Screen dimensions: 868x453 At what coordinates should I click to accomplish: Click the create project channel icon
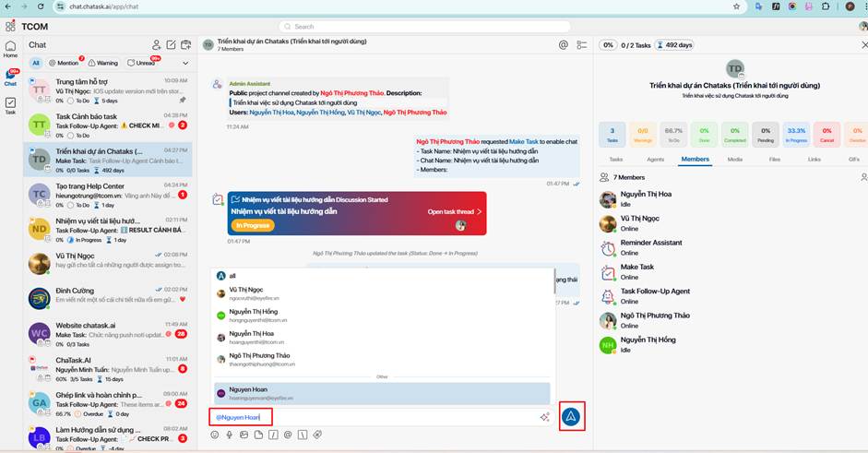[x=186, y=45]
